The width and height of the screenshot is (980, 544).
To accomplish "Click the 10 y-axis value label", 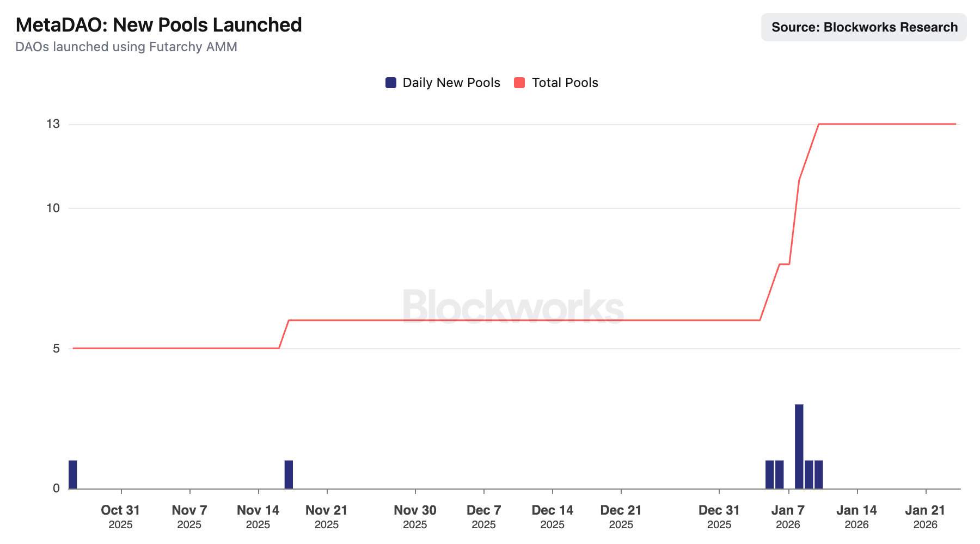I will [x=53, y=208].
